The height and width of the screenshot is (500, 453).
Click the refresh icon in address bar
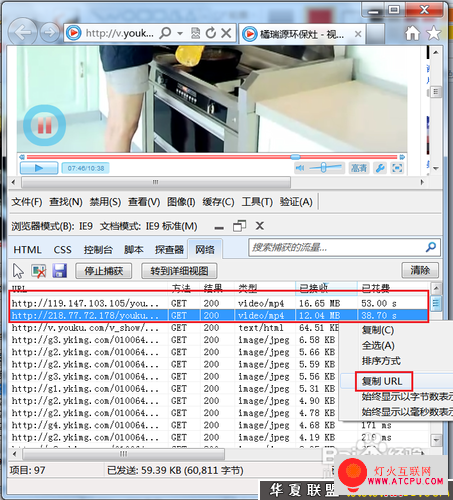(210, 33)
